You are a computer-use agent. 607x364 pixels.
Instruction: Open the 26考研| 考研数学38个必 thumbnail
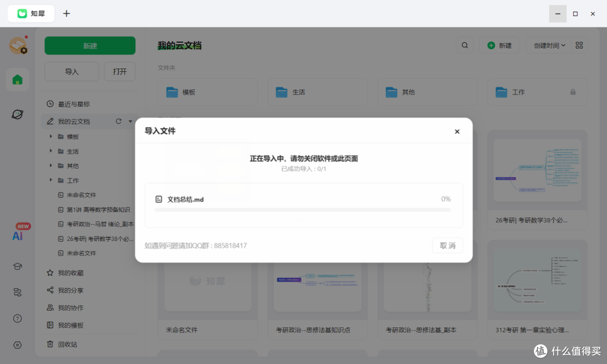(x=537, y=170)
